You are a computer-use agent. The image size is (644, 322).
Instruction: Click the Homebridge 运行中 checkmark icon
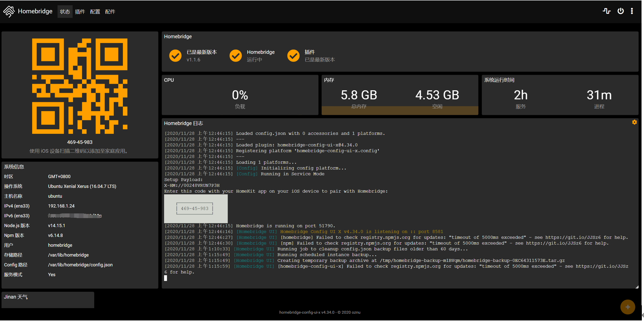[x=236, y=56]
